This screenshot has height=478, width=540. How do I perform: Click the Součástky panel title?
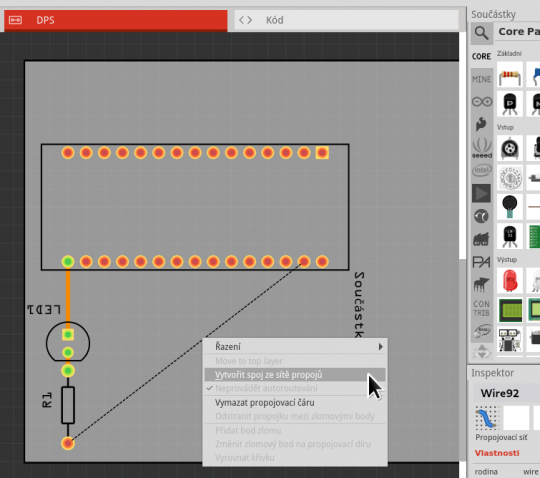[493, 14]
